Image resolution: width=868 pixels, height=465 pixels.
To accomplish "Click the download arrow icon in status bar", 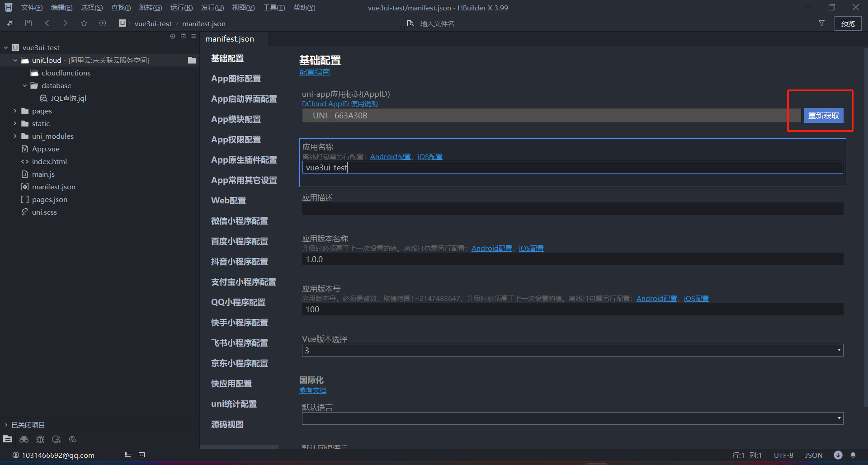I will point(838,455).
